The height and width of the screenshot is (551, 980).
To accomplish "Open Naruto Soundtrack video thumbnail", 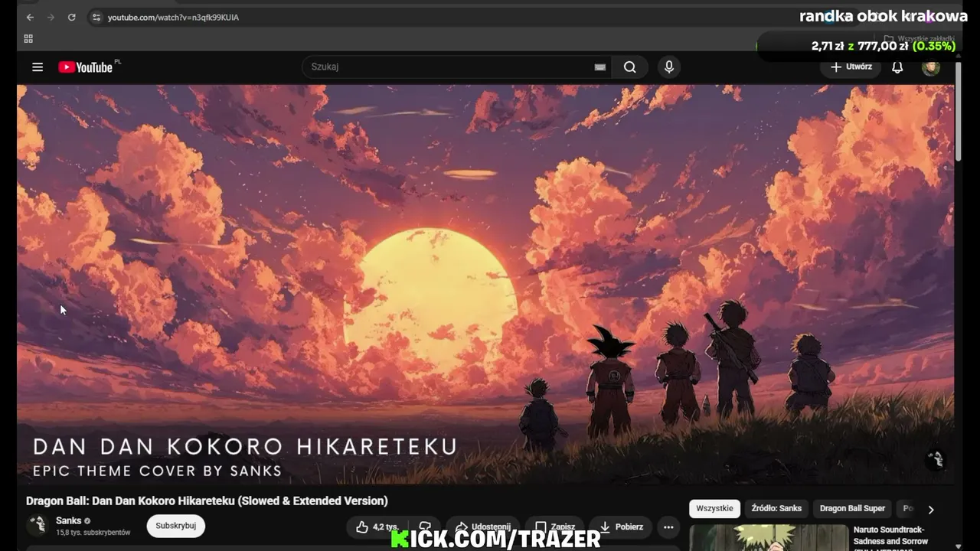I will click(769, 537).
